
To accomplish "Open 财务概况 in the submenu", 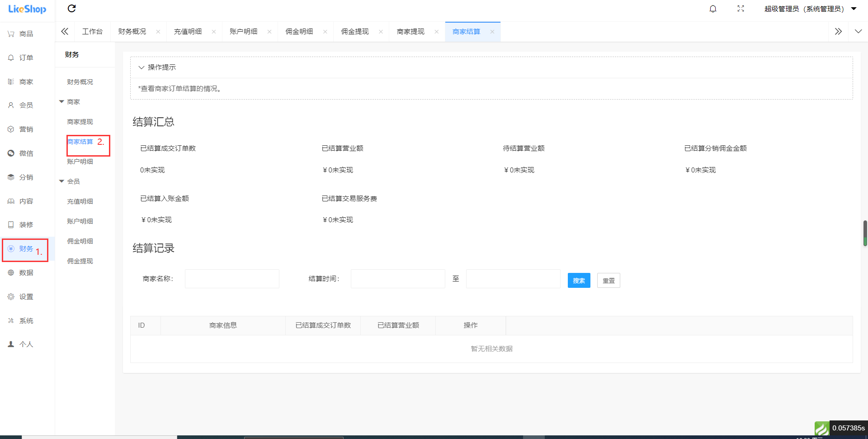I will (80, 82).
